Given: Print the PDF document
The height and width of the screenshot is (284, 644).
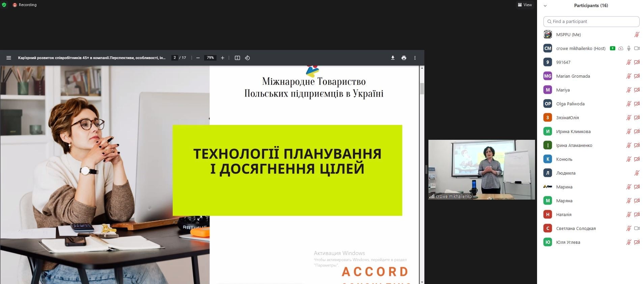Looking at the screenshot, I should (404, 58).
